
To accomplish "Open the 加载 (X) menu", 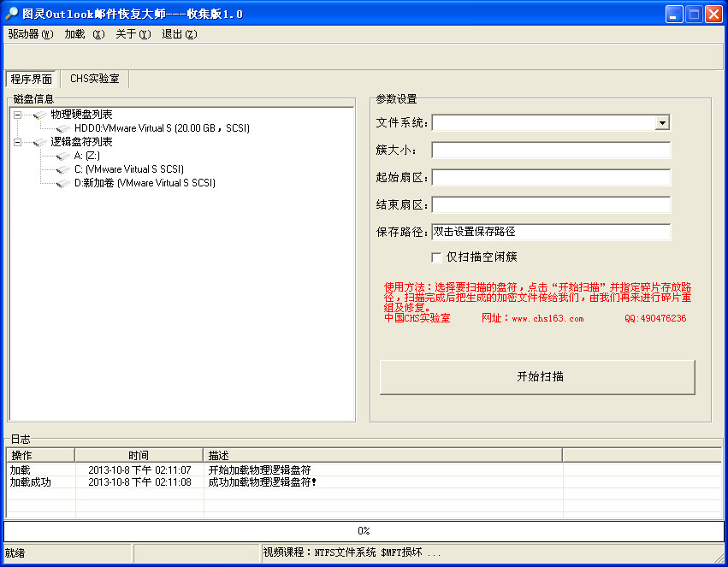I will click(x=85, y=34).
